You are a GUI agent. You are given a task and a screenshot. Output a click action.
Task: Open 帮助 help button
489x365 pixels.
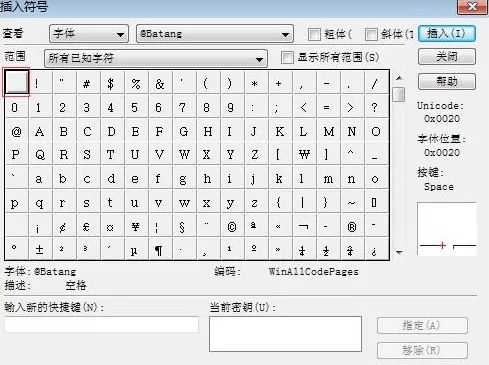[447, 81]
